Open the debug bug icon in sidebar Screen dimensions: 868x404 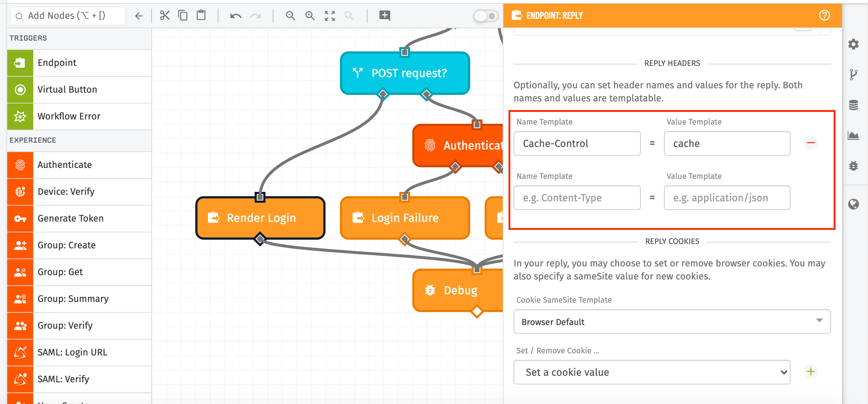pos(854,166)
